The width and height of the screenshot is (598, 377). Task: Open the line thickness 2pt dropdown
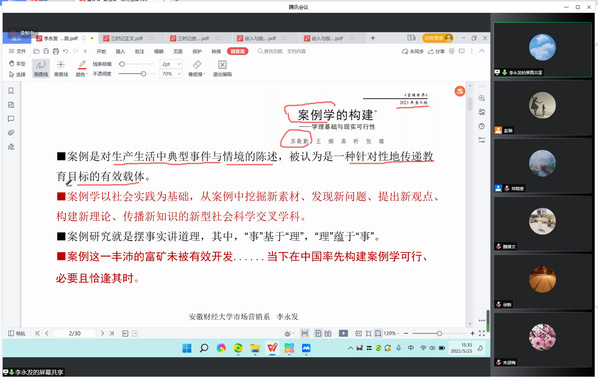click(x=171, y=64)
